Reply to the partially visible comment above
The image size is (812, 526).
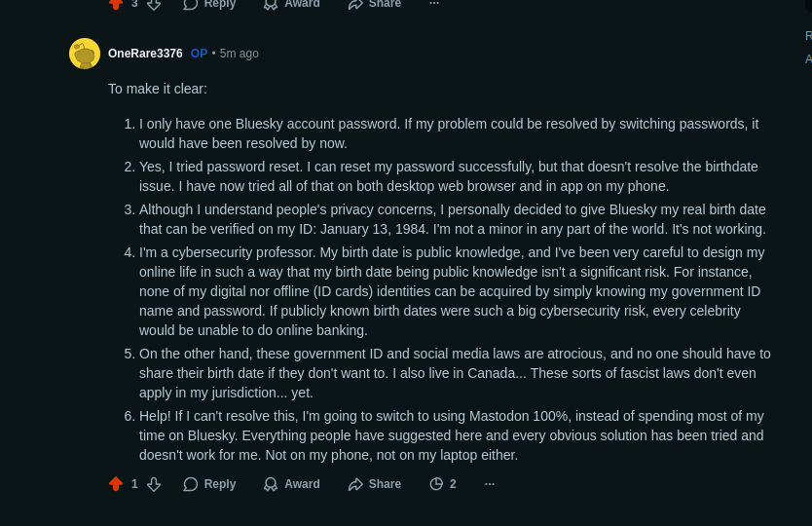(x=209, y=4)
